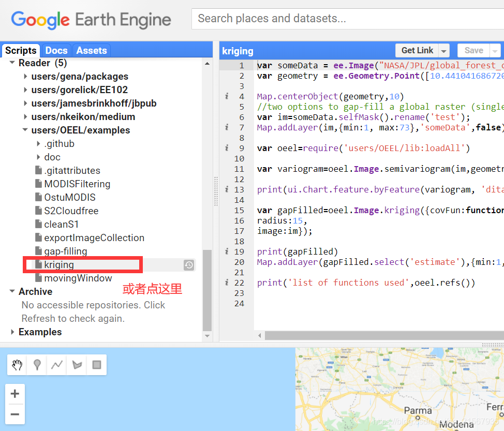Expand users/gena/packages repository
This screenshot has width=504, height=431.
[25, 77]
